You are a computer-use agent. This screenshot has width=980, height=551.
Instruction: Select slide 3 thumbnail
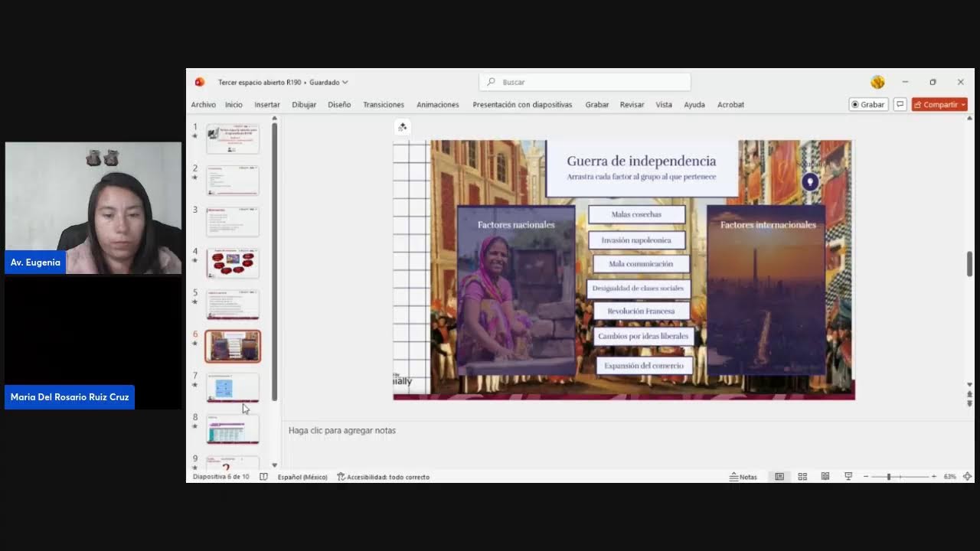(233, 222)
